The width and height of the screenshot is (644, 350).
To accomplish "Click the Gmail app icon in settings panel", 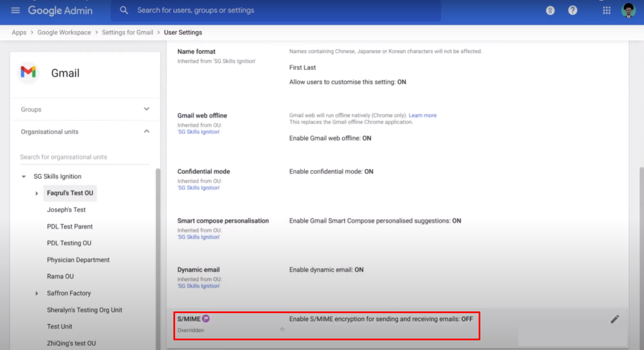I will pyautogui.click(x=28, y=73).
